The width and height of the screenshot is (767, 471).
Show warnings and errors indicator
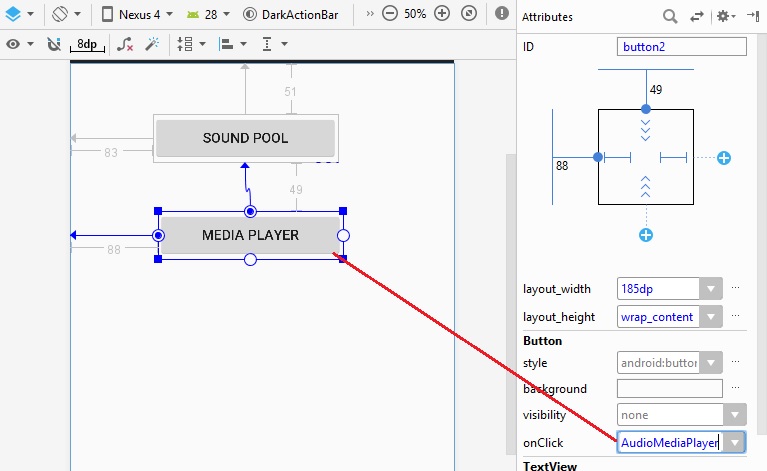(x=501, y=15)
